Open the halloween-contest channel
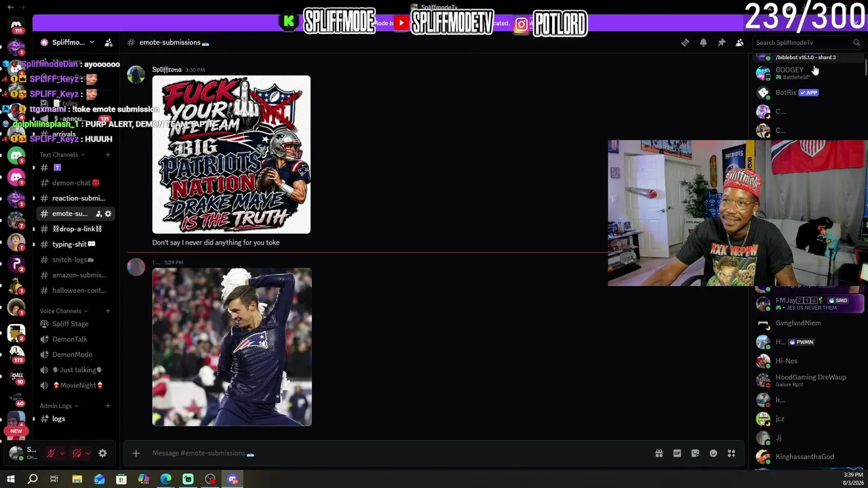868x488 pixels. 75,291
